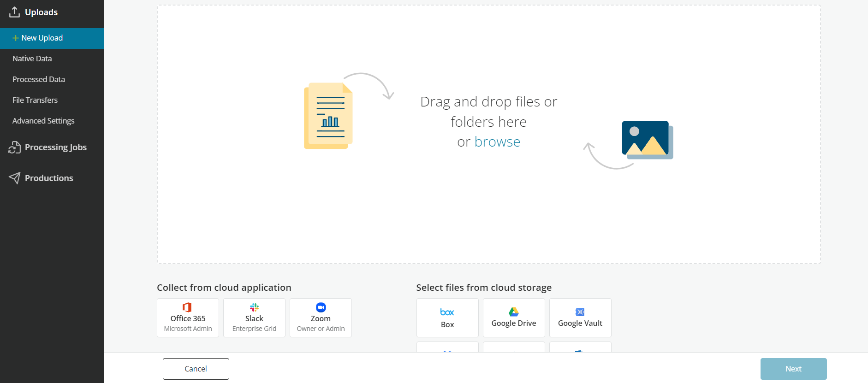Click the Uploads icon in the sidebar
This screenshot has width=868, height=383.
14,12
